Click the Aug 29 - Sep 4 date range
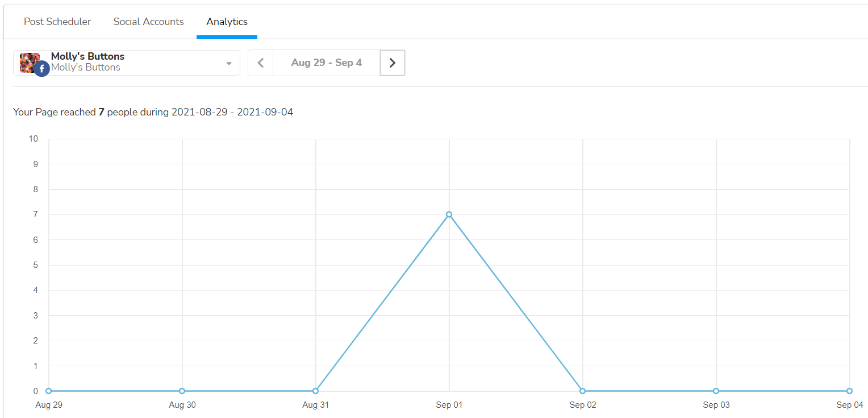Viewport: 868px width, 418px height. (x=326, y=63)
